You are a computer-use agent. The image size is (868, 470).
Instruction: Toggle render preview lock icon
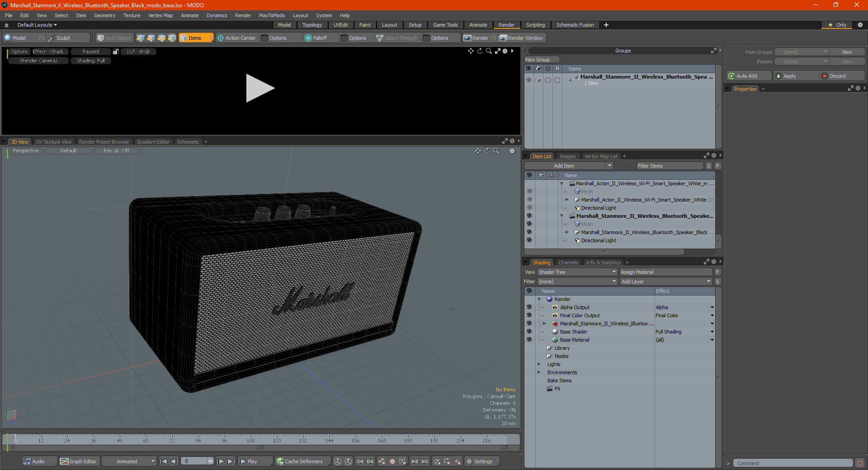coord(116,52)
